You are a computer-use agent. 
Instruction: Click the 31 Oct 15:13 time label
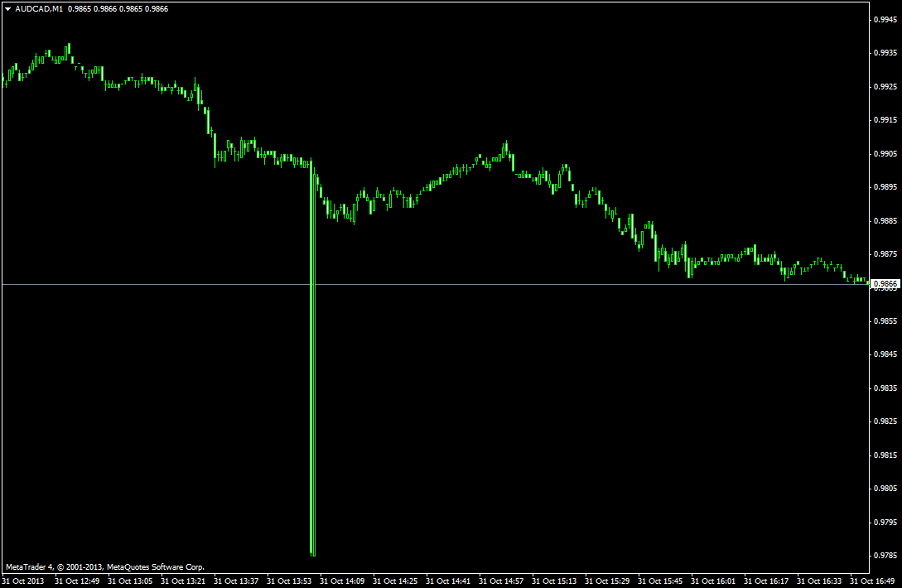554,581
